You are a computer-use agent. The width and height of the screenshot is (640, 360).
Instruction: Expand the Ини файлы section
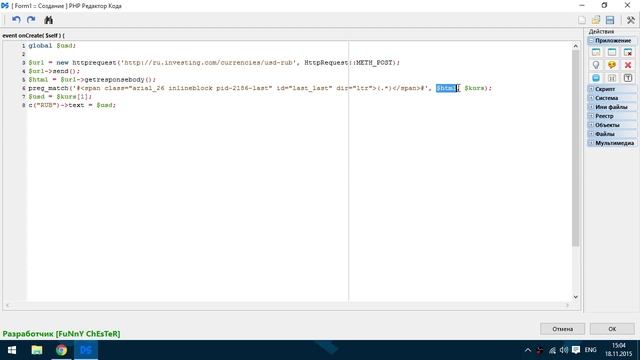(591, 107)
